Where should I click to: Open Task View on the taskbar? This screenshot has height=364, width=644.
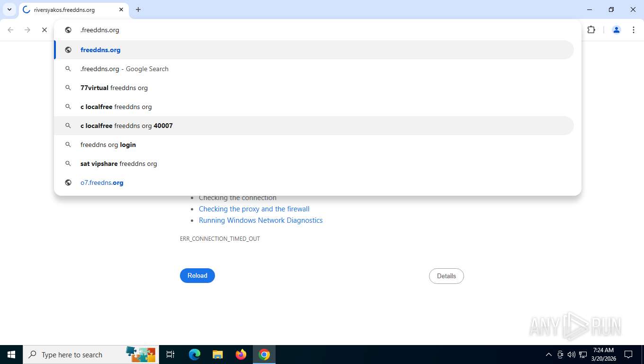(x=170, y=355)
